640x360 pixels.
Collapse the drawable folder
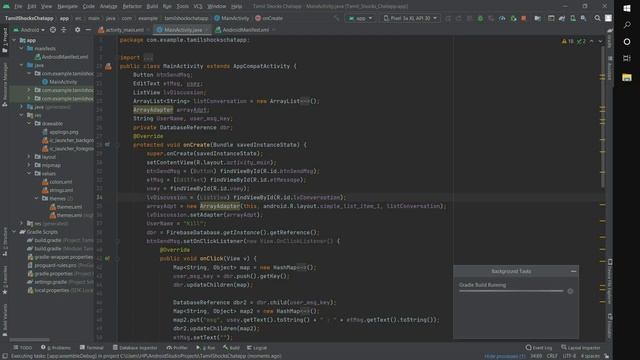tap(29, 123)
